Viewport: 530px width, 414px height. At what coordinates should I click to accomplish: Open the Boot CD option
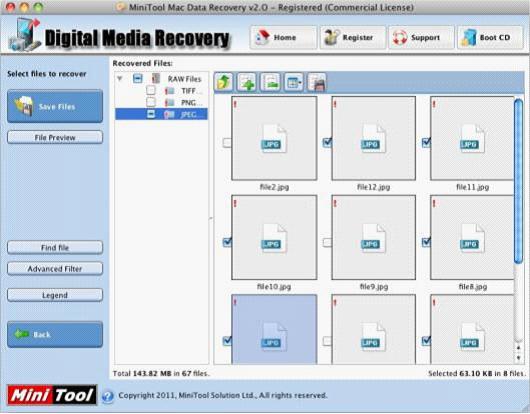(x=490, y=38)
